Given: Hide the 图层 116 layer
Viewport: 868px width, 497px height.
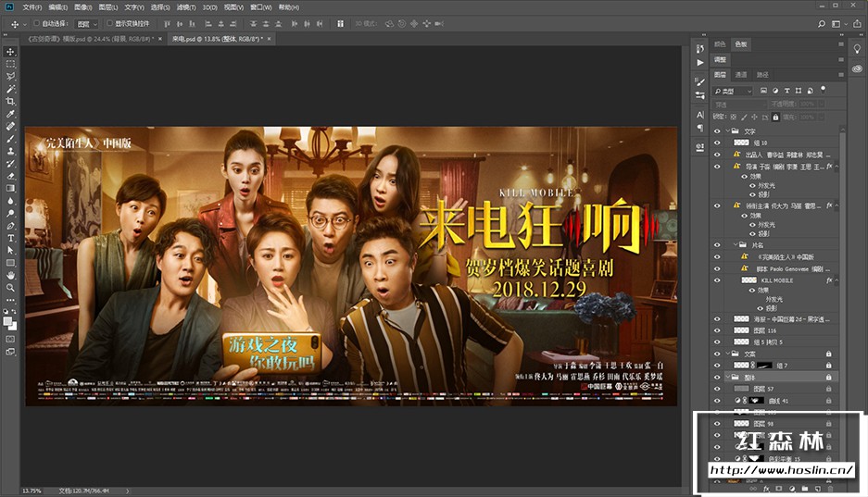Looking at the screenshot, I should [x=717, y=330].
